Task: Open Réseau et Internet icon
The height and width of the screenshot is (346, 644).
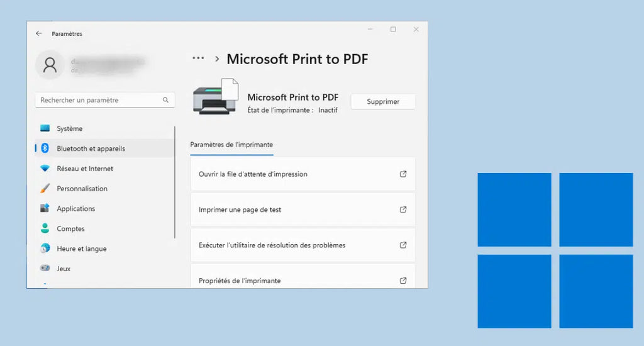Action: (45, 169)
